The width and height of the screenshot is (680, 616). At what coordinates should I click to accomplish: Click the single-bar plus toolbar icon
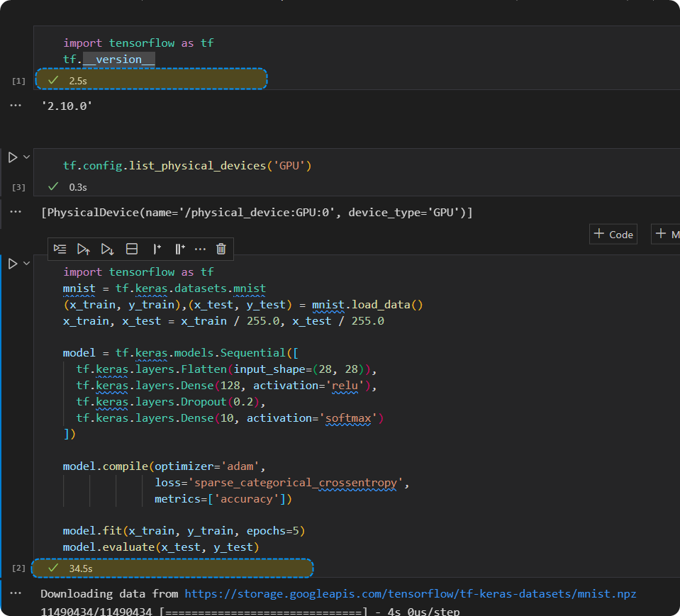pyautogui.click(x=157, y=249)
